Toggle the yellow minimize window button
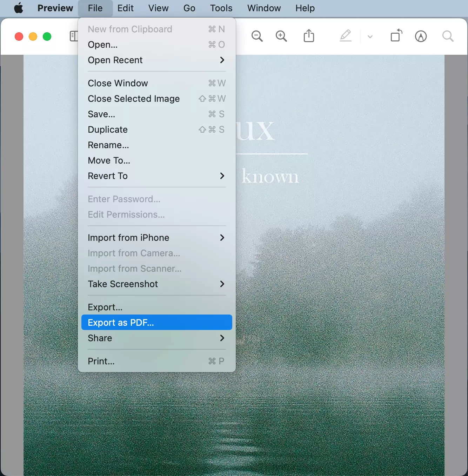Viewport: 468px width, 476px height. point(33,36)
